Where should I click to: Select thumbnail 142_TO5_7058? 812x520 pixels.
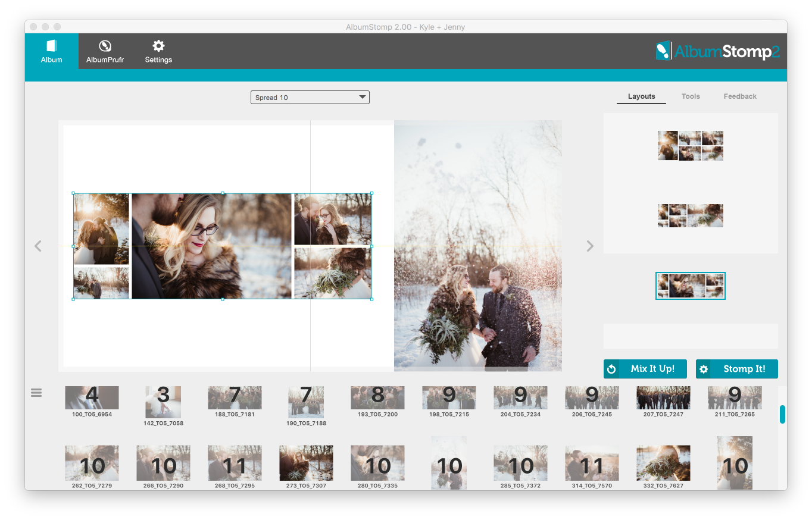coord(163,402)
